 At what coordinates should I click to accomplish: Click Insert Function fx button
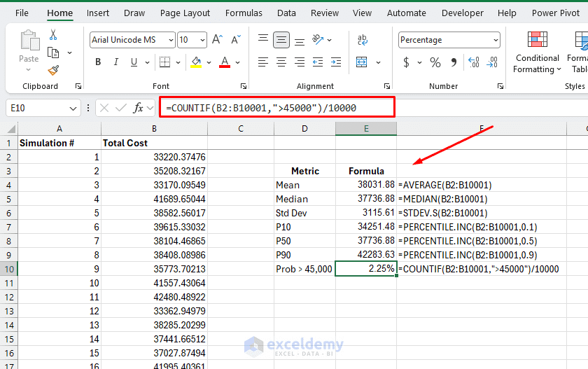coord(139,108)
